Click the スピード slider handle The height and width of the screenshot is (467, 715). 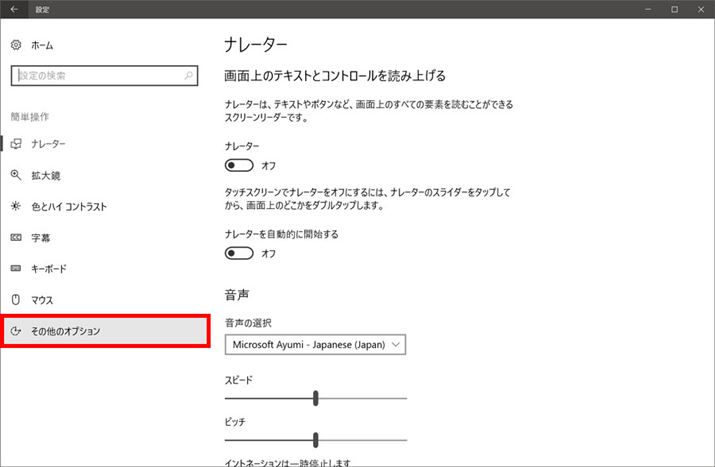tap(316, 398)
